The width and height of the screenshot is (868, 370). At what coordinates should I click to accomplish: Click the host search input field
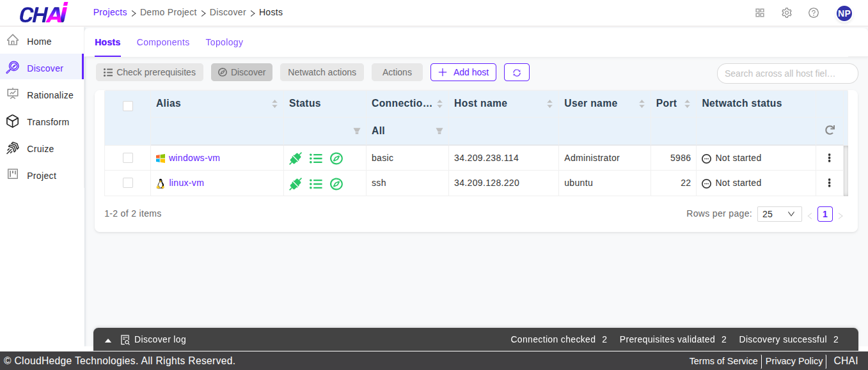(787, 73)
